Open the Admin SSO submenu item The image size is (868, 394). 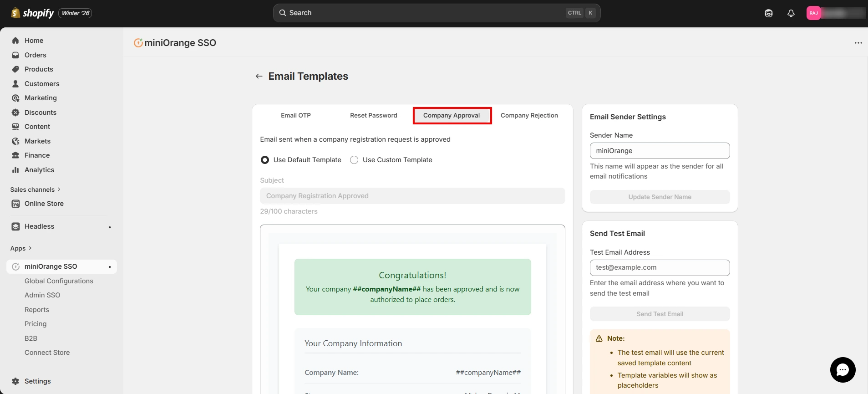tap(42, 295)
